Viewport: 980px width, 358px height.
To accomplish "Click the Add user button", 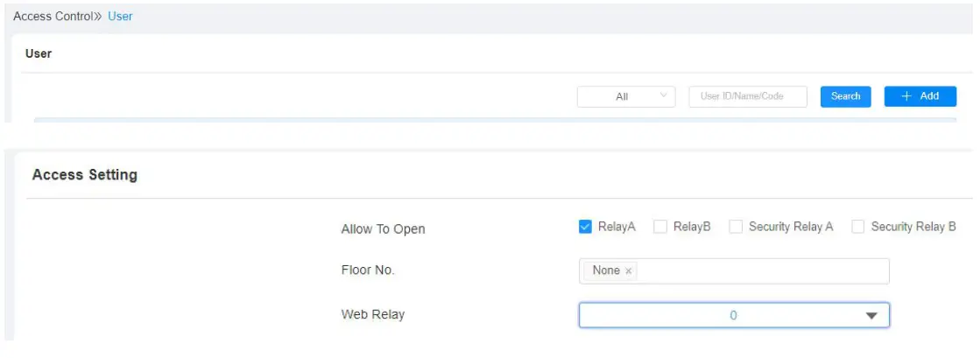I will coord(920,96).
